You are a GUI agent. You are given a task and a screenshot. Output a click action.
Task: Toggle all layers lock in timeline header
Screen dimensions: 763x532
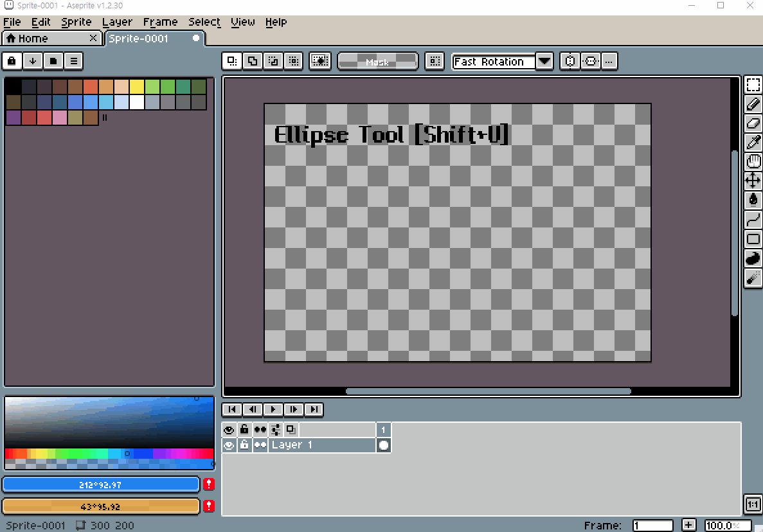coord(244,430)
